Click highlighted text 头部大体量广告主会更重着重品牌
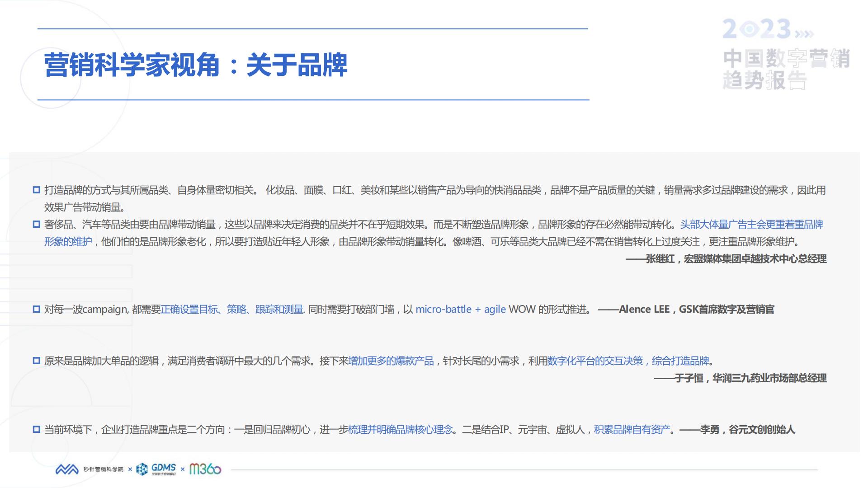Screen dimensions: 868x488 [751, 225]
